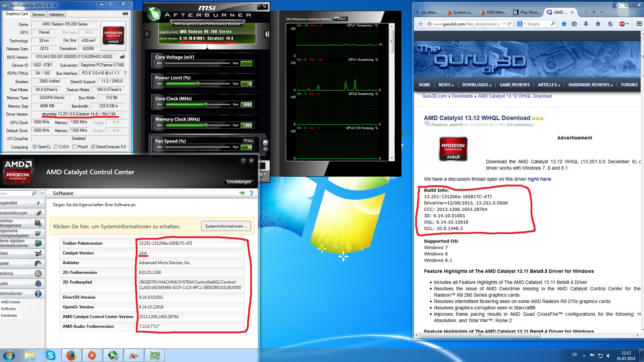The width and height of the screenshot is (644, 362).
Task: Open the DOWNLOADS menu on guru3d
Action: tap(477, 85)
